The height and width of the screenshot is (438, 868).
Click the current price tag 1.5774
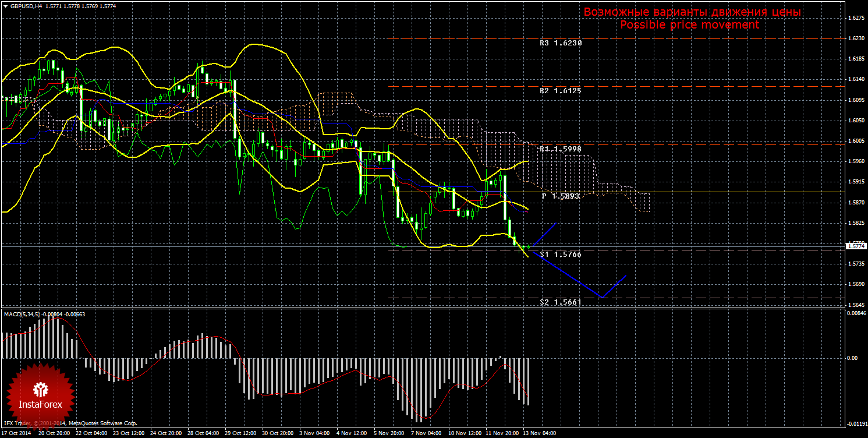tap(855, 246)
